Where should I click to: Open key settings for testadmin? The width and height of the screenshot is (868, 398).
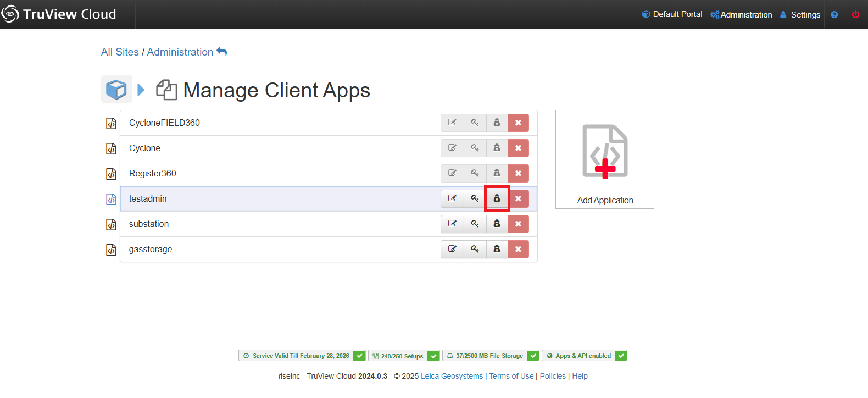(475, 198)
